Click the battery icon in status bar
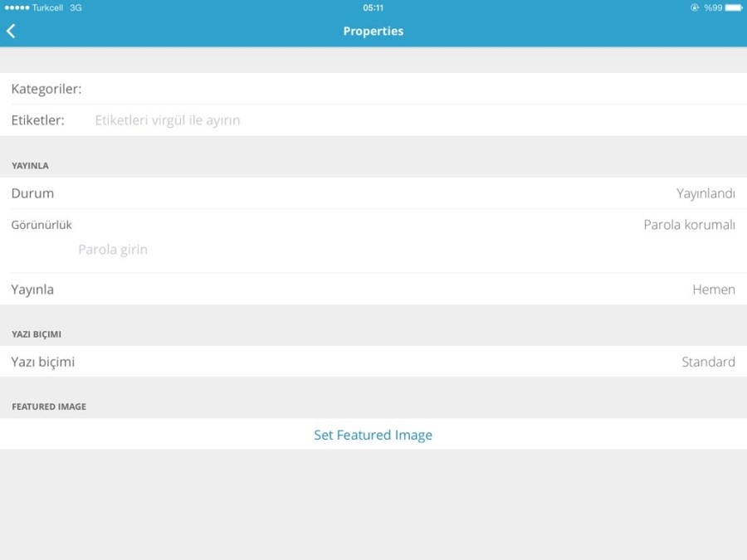Image resolution: width=747 pixels, height=560 pixels. tap(734, 7)
